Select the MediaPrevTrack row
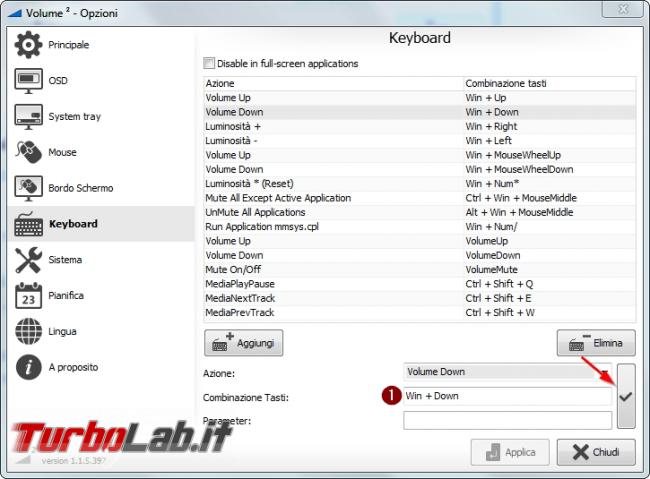The width and height of the screenshot is (650, 479). coord(420,312)
